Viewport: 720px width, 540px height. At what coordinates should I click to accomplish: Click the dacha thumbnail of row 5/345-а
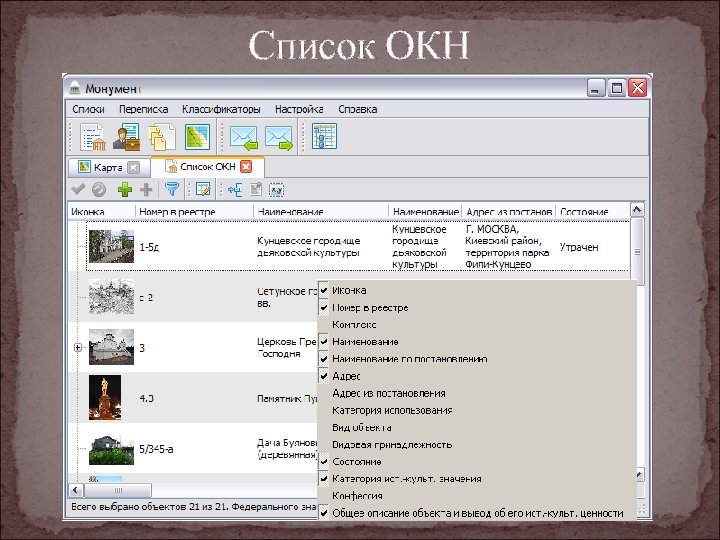111,449
